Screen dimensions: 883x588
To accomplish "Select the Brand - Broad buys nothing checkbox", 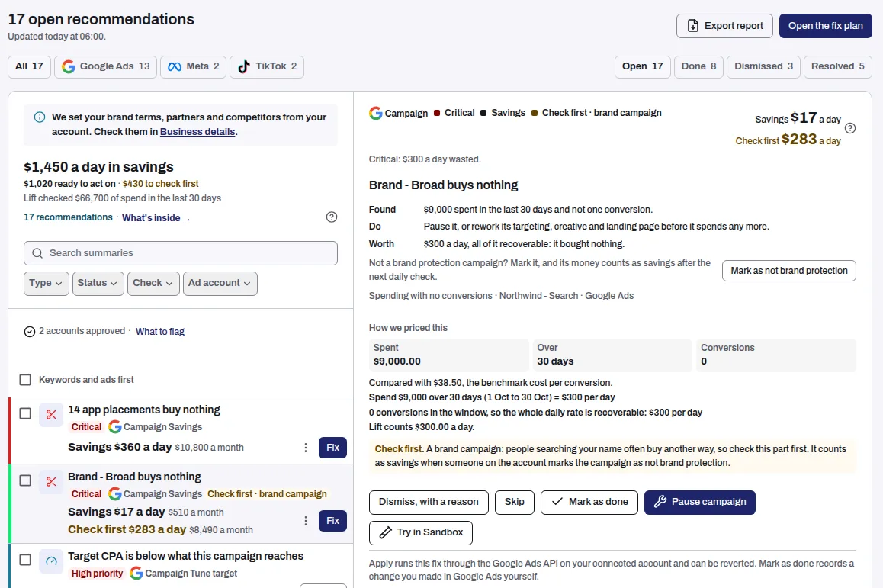I will click(25, 480).
